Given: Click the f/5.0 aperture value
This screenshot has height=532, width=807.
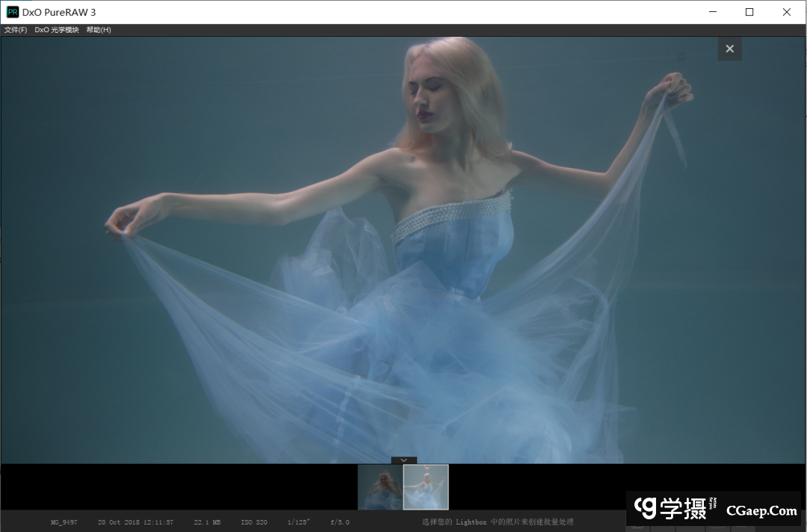Looking at the screenshot, I should pyautogui.click(x=338, y=522).
